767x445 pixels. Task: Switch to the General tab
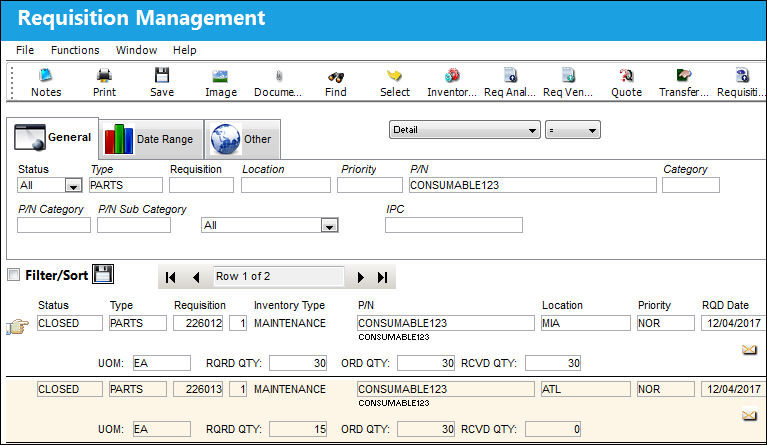coord(53,138)
